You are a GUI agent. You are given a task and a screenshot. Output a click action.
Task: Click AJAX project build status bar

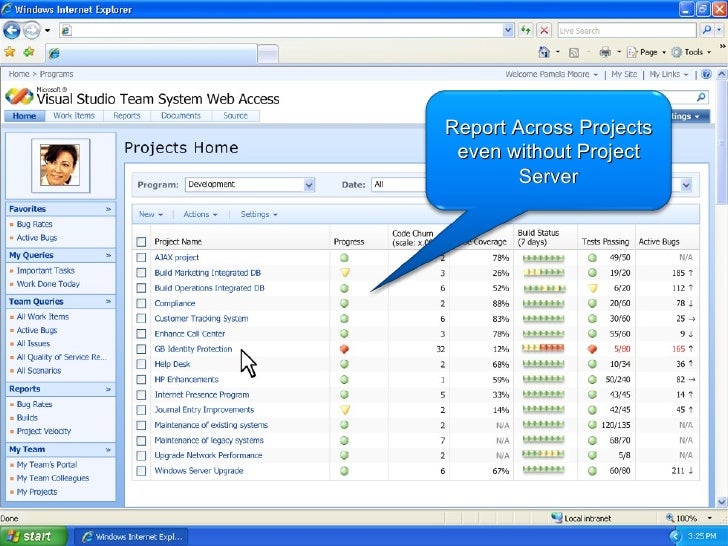click(x=543, y=258)
